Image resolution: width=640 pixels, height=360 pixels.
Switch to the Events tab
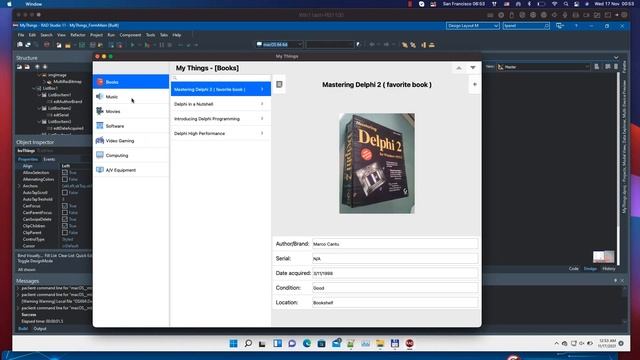(49, 159)
